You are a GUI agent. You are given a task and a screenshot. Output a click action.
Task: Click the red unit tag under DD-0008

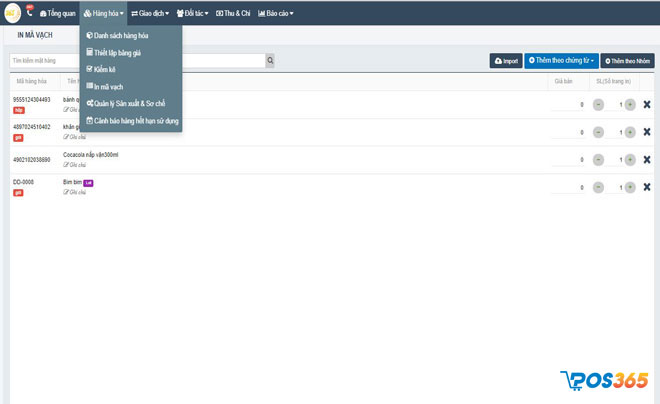pyautogui.click(x=18, y=193)
